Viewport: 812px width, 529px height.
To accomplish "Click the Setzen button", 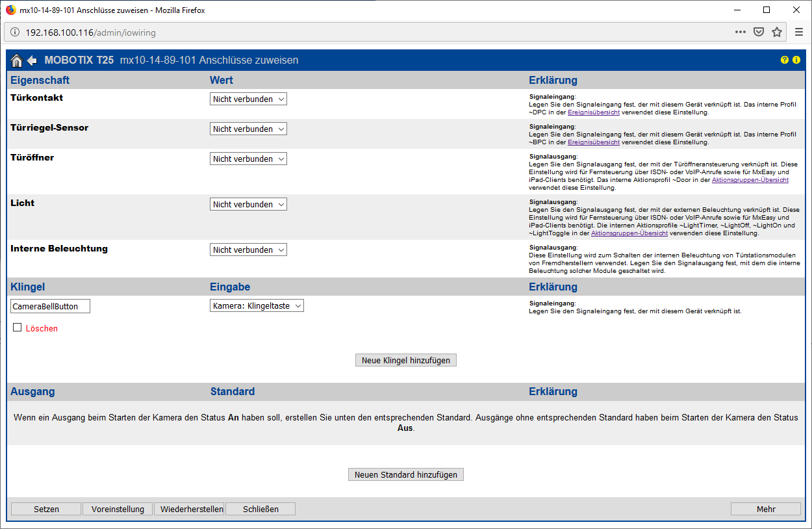I will click(x=46, y=509).
